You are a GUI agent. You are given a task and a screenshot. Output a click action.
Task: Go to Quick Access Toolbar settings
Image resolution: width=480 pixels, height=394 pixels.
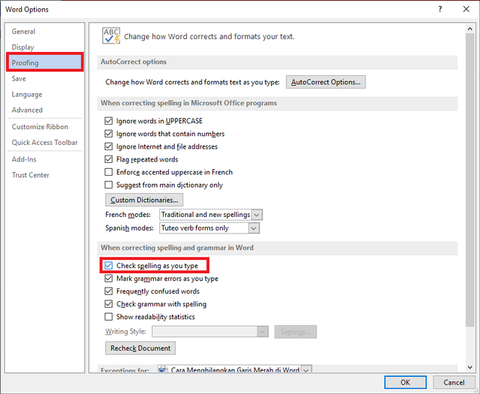coord(44,142)
